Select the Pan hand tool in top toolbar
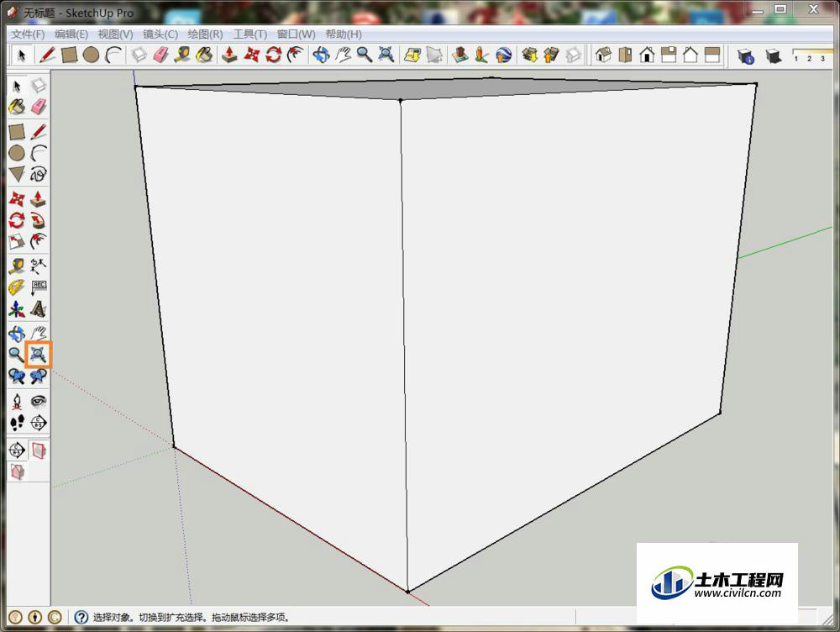 343,55
